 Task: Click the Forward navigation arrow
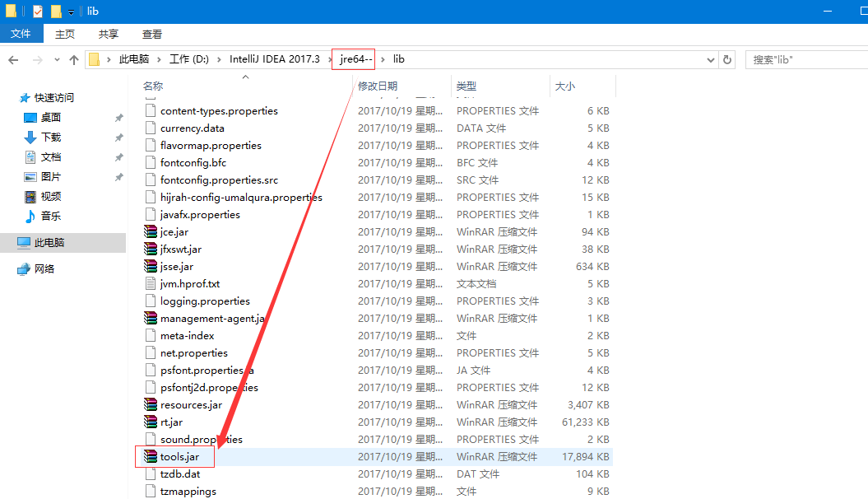pos(38,60)
